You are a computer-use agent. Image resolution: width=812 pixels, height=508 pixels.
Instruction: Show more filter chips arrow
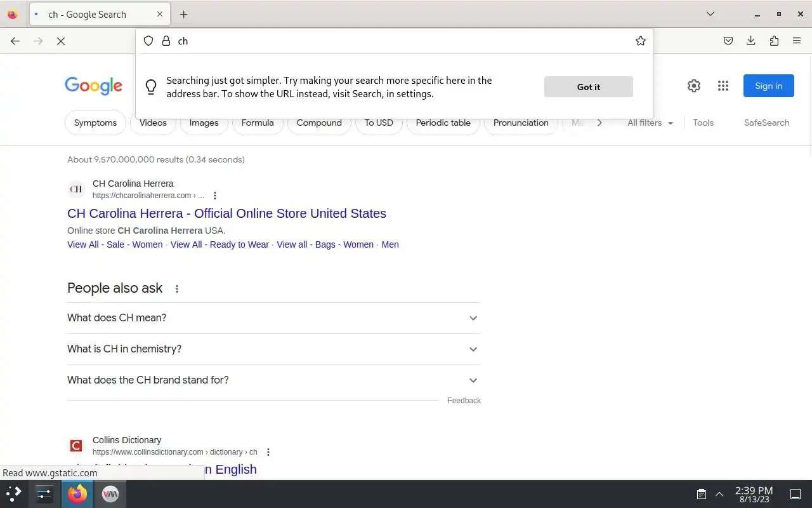(599, 123)
